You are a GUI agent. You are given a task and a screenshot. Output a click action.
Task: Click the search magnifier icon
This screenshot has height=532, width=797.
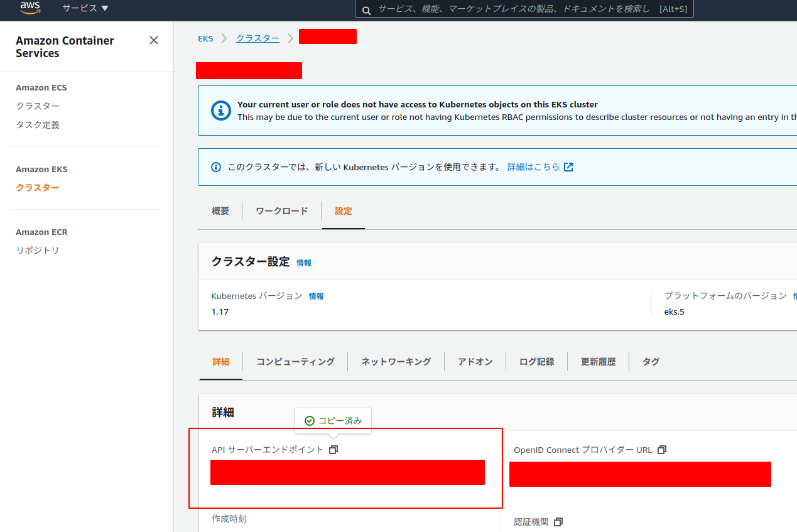tap(366, 9)
